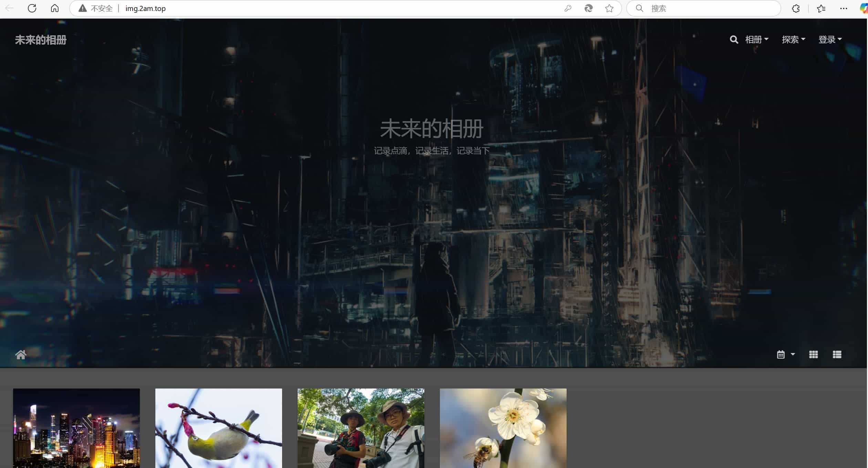Expand the 相册 albums menu
This screenshot has width=868, height=468.
click(x=756, y=40)
